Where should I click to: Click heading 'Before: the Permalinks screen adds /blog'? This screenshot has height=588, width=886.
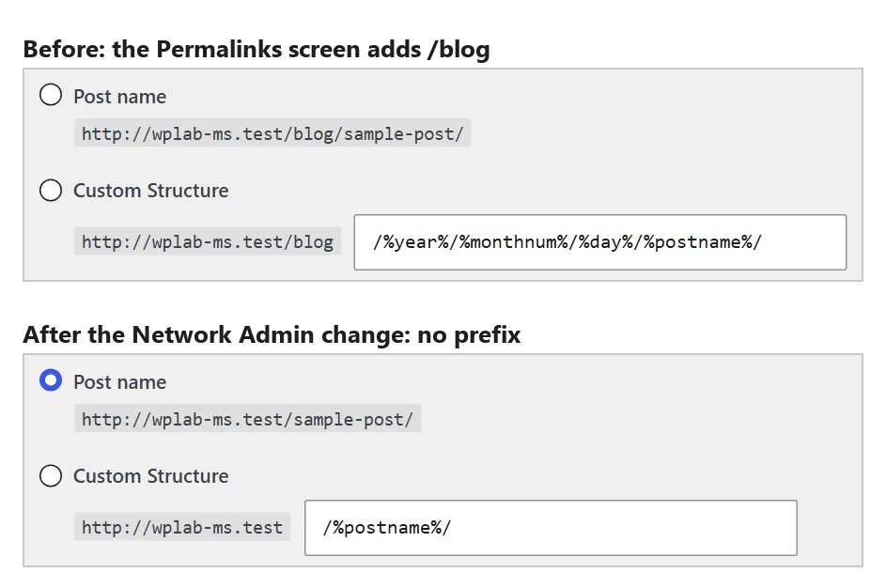click(256, 49)
